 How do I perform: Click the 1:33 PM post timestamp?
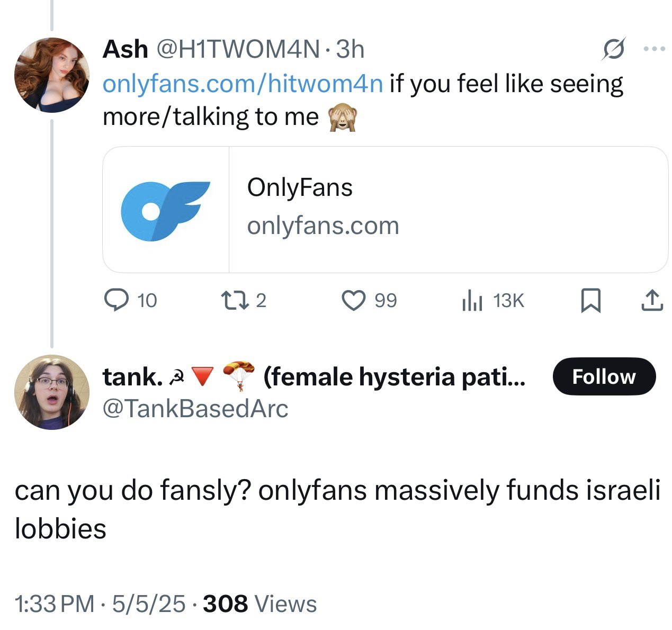tap(55, 604)
